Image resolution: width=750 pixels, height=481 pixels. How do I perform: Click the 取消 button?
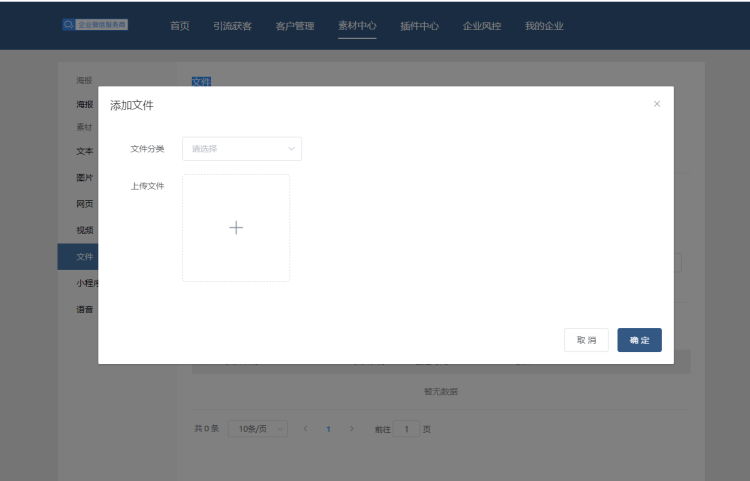tap(586, 340)
